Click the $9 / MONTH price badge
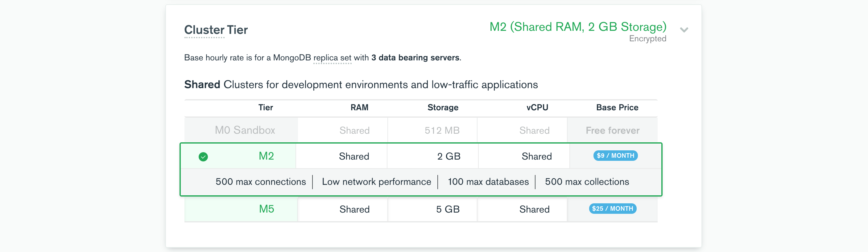Viewport: 868px width, 252px height. [x=615, y=156]
